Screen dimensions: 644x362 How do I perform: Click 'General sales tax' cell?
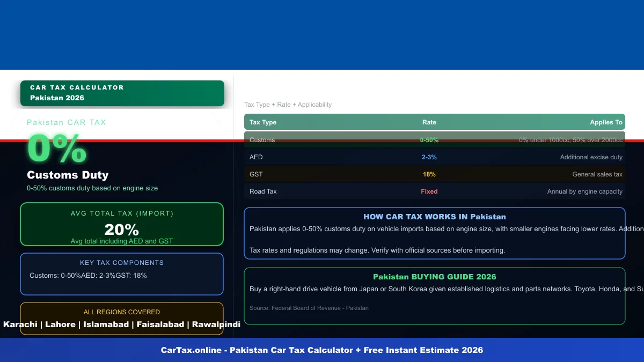(597, 174)
